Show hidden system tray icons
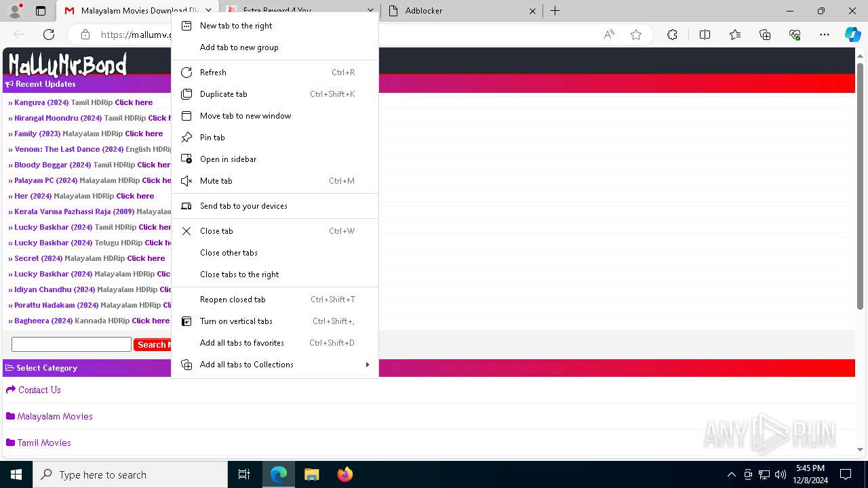 [731, 474]
